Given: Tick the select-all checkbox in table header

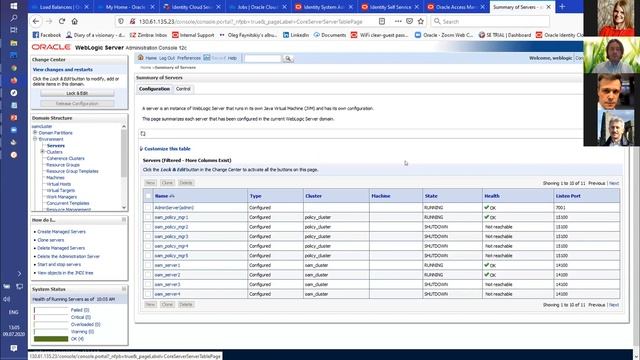Looking at the screenshot, I should tap(148, 196).
